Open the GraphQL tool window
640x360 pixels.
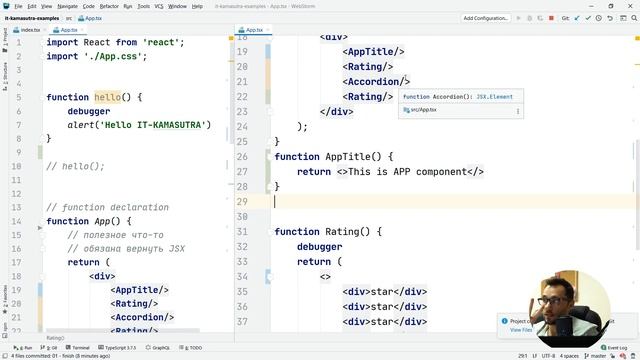[158, 348]
